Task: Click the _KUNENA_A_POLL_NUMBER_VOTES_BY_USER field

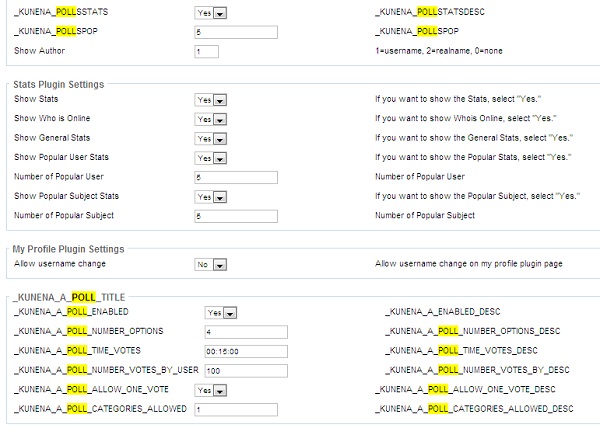Action: (x=245, y=370)
